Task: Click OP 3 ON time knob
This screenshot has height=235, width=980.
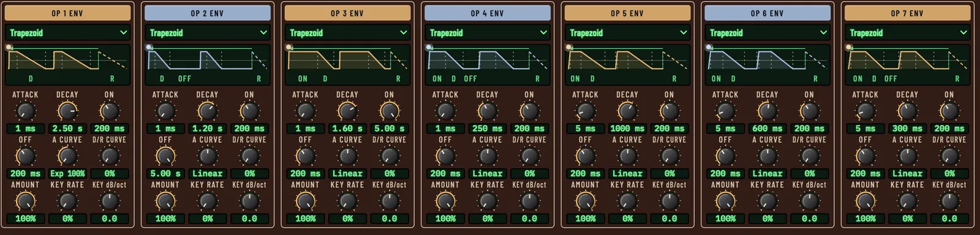Action: pos(389,111)
